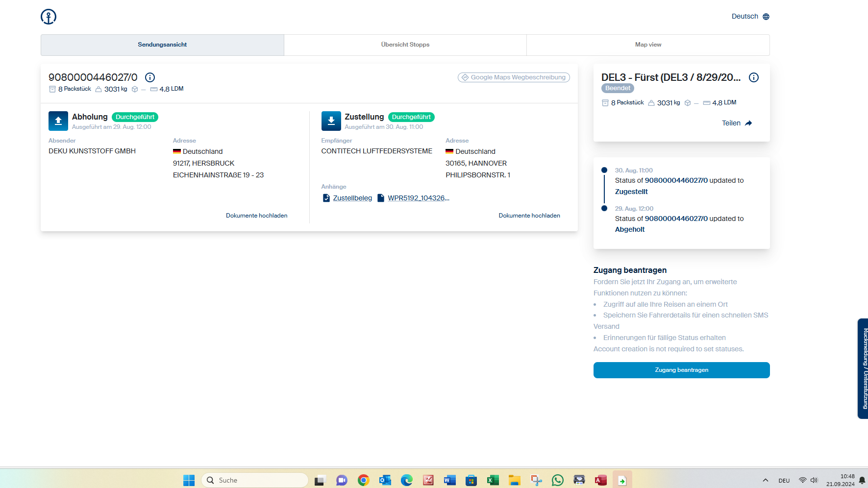Open WhatsApp from the taskbar
The width and height of the screenshot is (868, 488).
[558, 480]
